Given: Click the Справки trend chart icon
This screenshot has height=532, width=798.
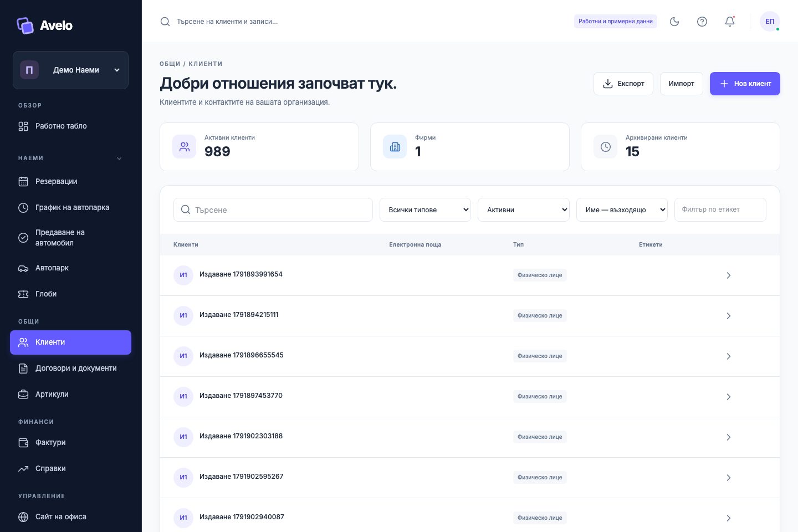Looking at the screenshot, I should 23,469.
